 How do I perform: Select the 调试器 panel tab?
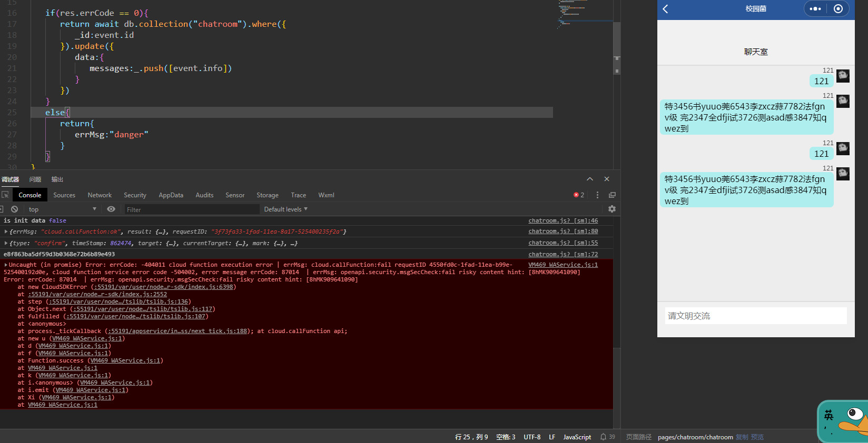click(x=10, y=179)
